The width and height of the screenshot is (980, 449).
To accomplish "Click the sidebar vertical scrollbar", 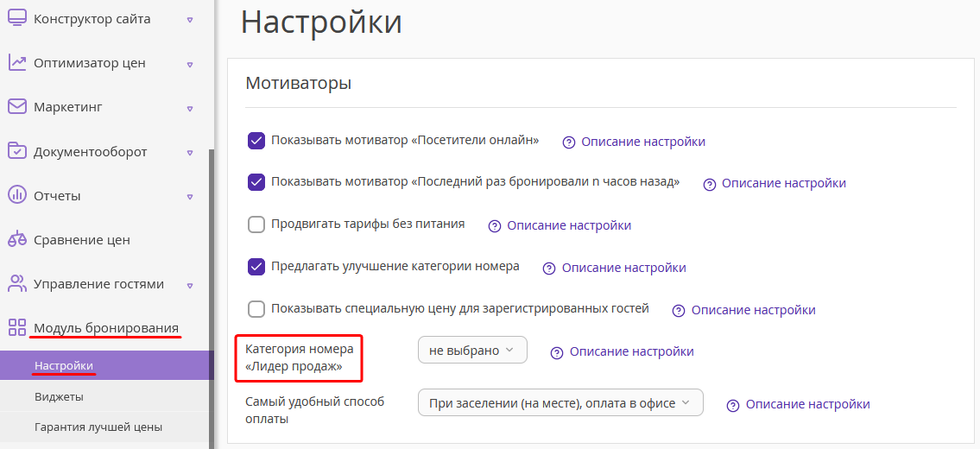I will [x=212, y=298].
